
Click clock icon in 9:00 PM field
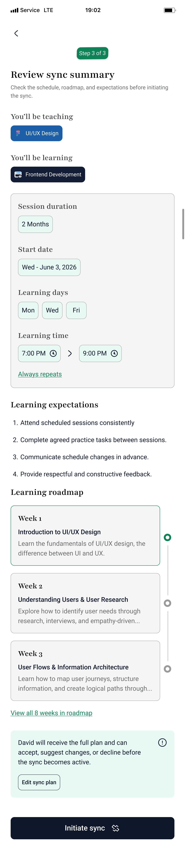point(114,353)
